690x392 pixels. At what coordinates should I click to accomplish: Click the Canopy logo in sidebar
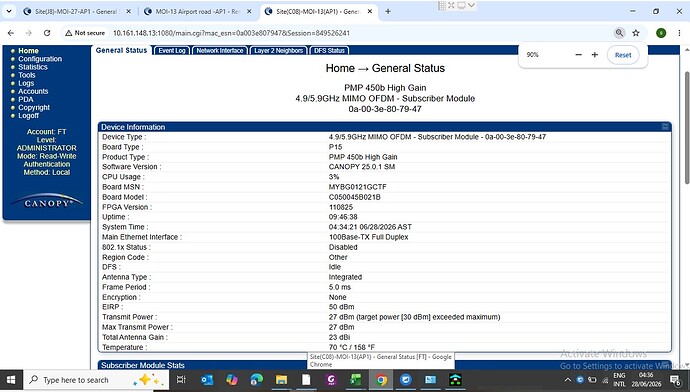coord(47,201)
